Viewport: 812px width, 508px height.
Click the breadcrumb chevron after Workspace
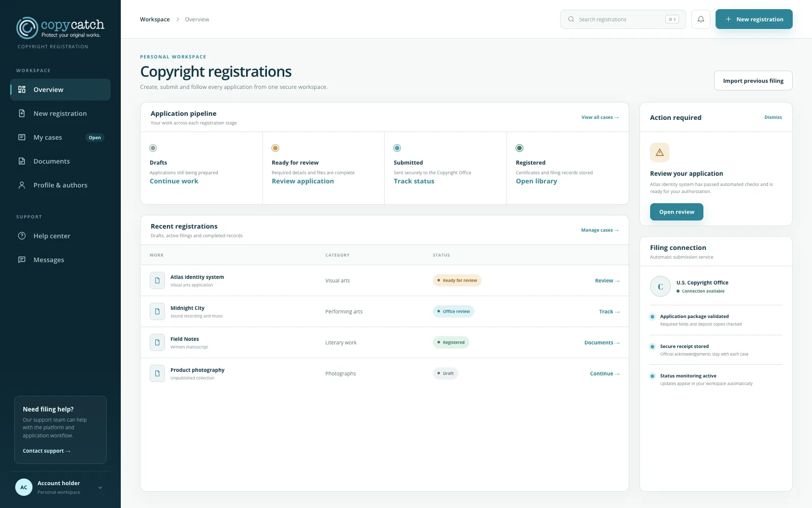[178, 19]
